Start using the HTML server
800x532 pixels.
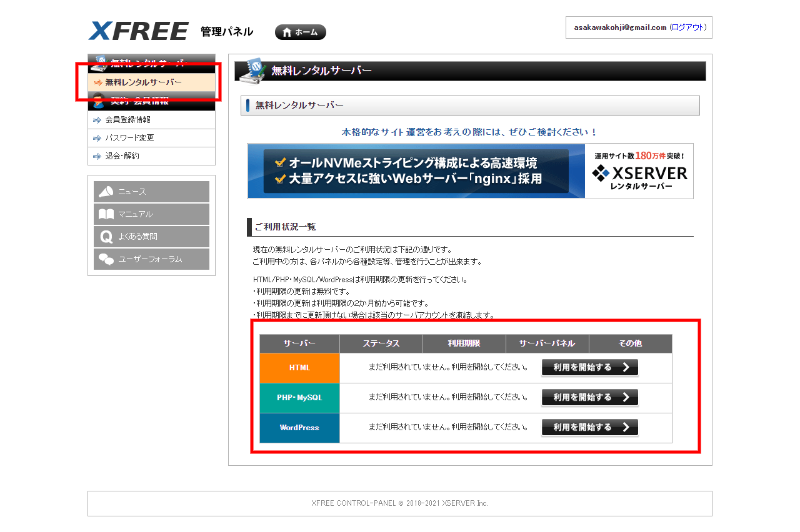[590, 367]
